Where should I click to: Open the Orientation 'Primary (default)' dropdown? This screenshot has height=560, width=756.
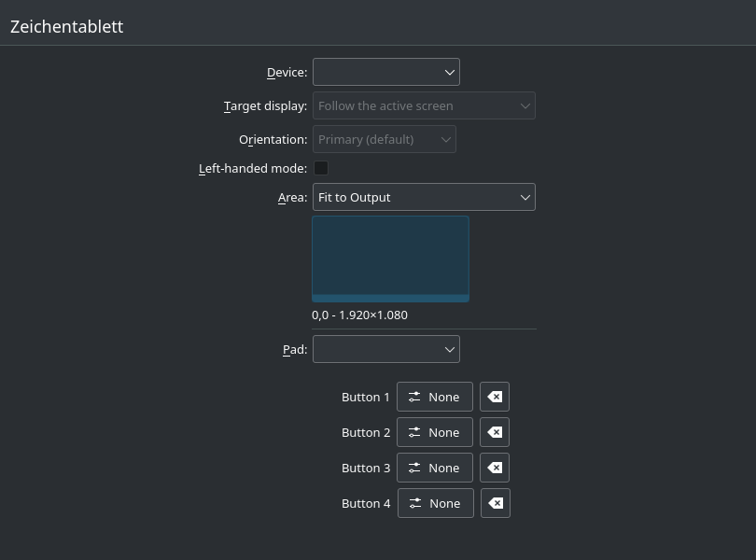(x=385, y=139)
